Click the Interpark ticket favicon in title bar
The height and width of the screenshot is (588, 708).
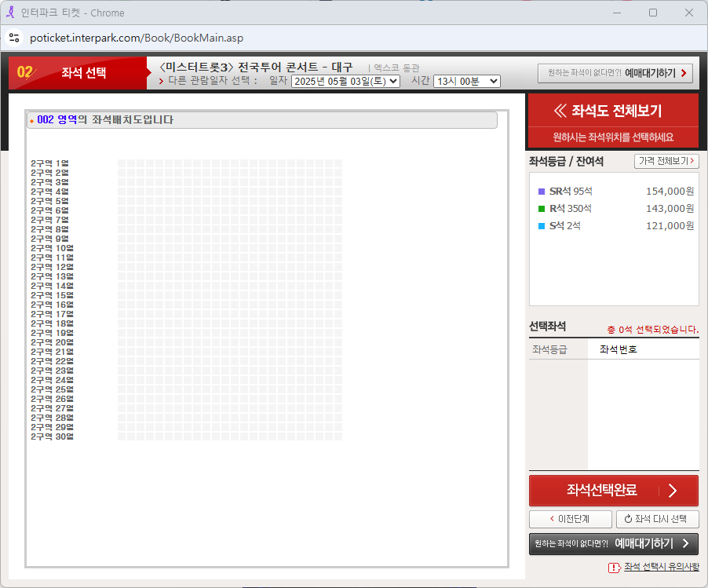(10, 13)
